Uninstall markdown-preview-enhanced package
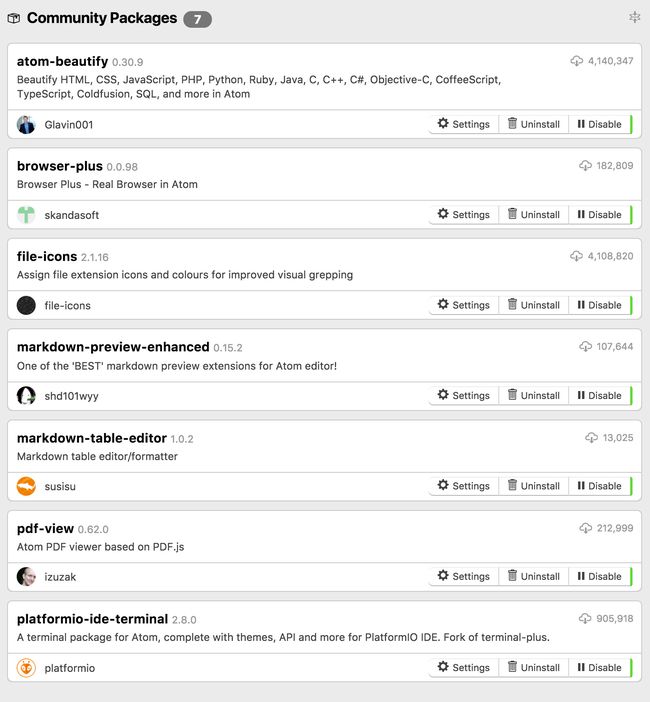The width and height of the screenshot is (650, 702). tap(534, 395)
